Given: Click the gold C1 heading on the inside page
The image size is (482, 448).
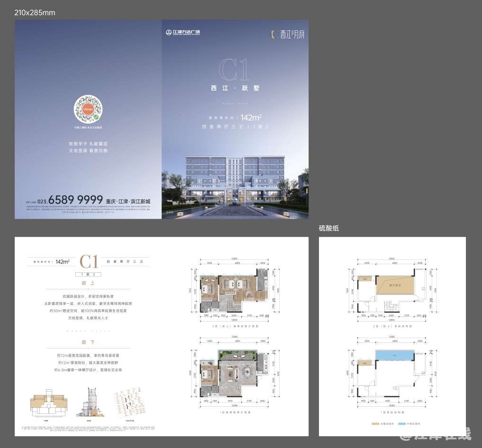Looking at the screenshot, I should click(x=89, y=261).
